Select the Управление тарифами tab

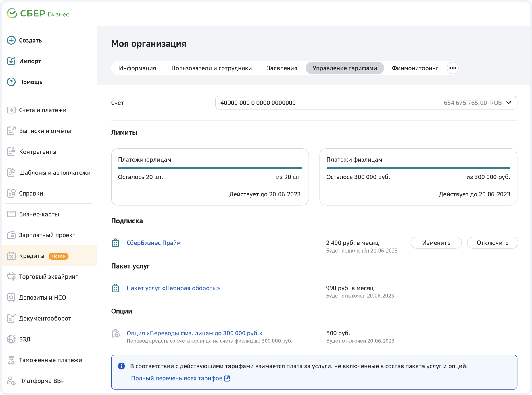coord(345,68)
